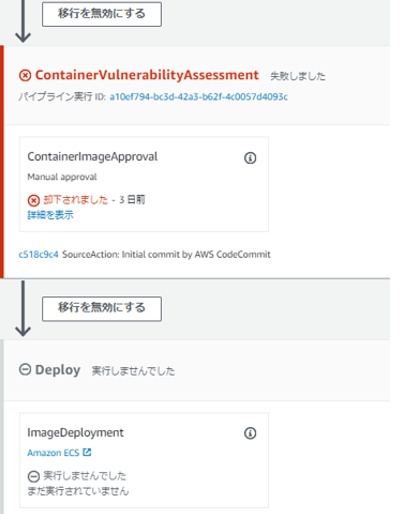The image size is (400, 514).
Task: Open the 詳細を表示 details link
Action: [50, 215]
